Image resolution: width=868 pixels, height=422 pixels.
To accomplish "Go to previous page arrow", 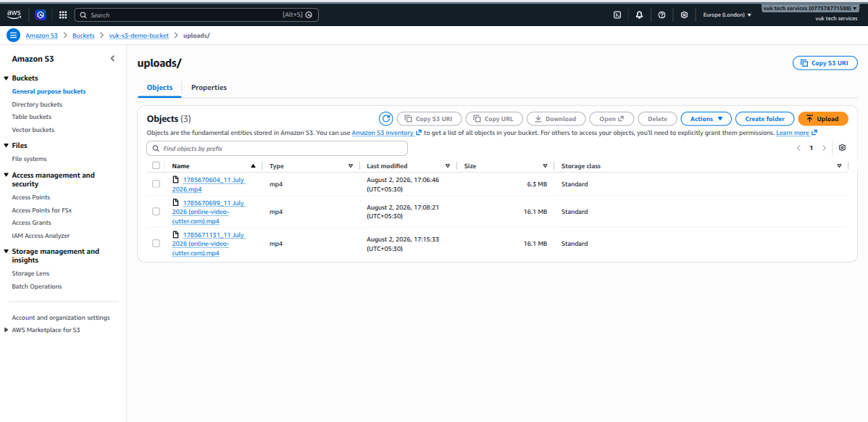I will 798,148.
